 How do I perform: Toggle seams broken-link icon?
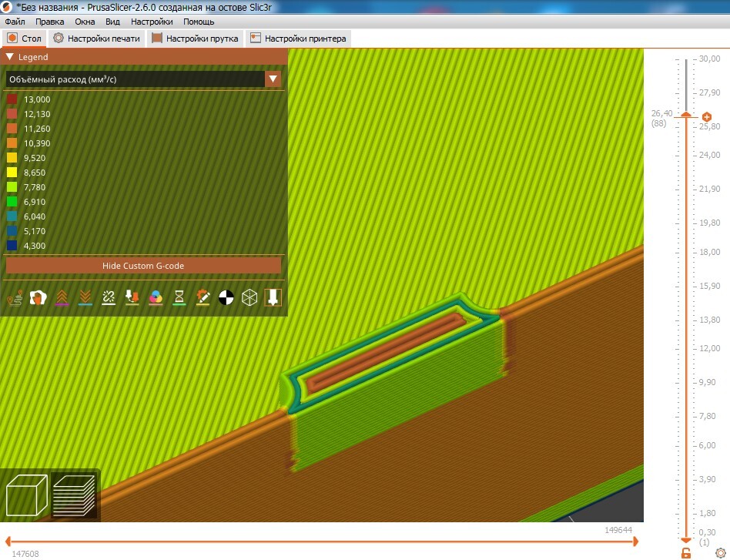[x=109, y=297]
